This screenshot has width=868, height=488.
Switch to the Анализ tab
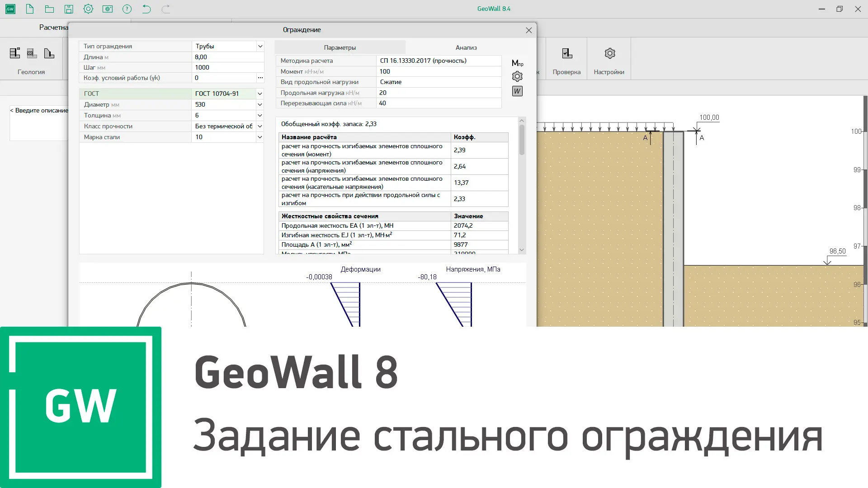coord(466,47)
